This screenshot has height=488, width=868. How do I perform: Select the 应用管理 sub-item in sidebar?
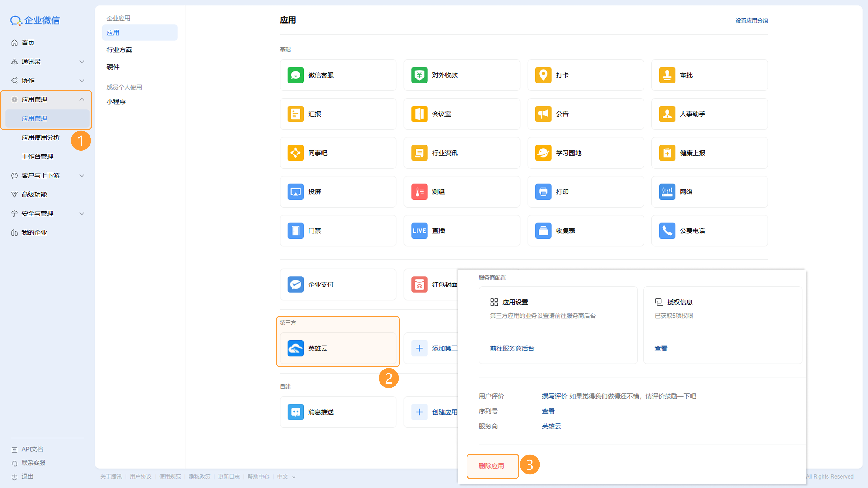[x=47, y=119]
